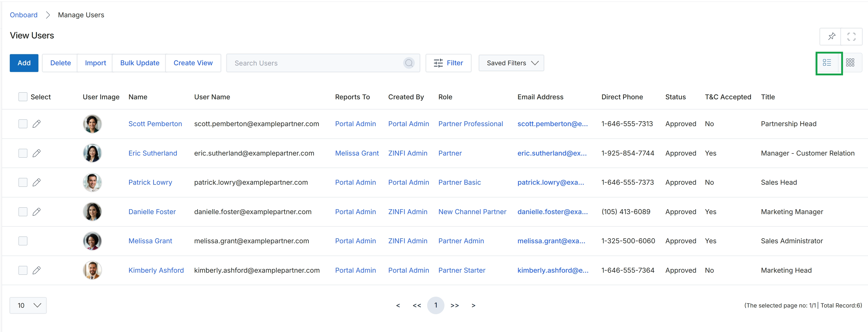Open Kimberly Ashford's profile photo
868x332 pixels.
click(x=92, y=270)
